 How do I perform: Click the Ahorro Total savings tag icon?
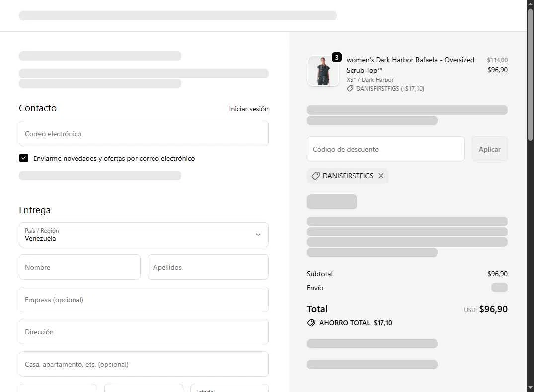(311, 323)
